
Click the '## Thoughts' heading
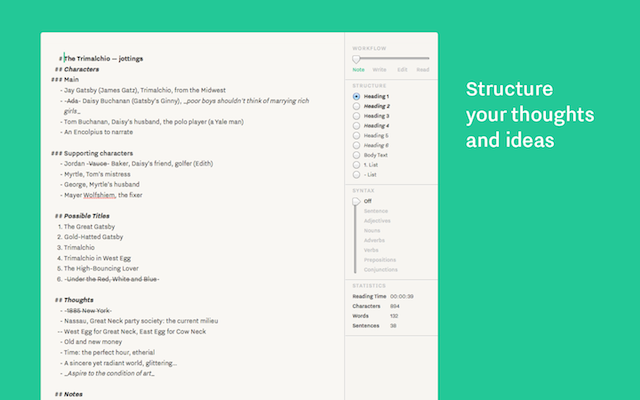coord(74,300)
